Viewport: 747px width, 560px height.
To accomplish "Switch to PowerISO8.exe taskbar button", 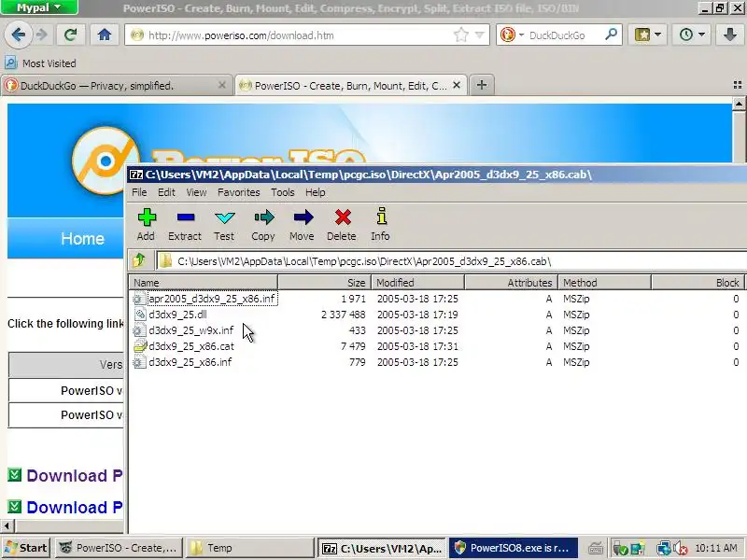I will point(514,548).
